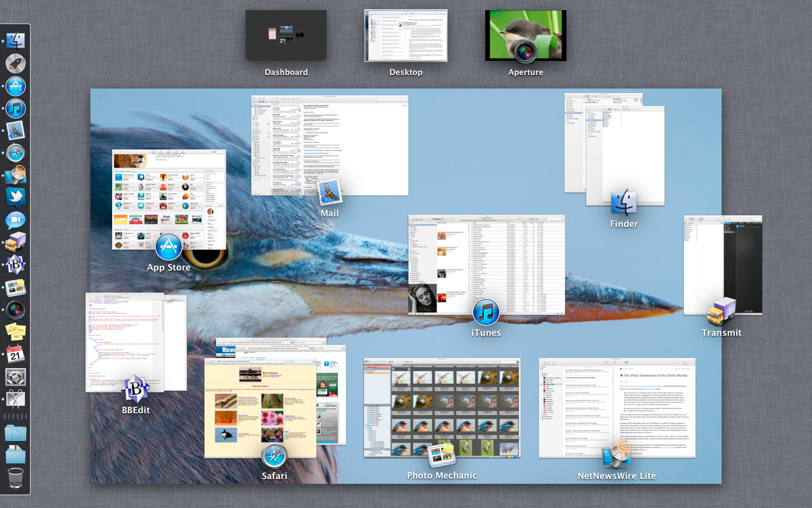
Task: Select the iTunes library window
Action: [486, 265]
